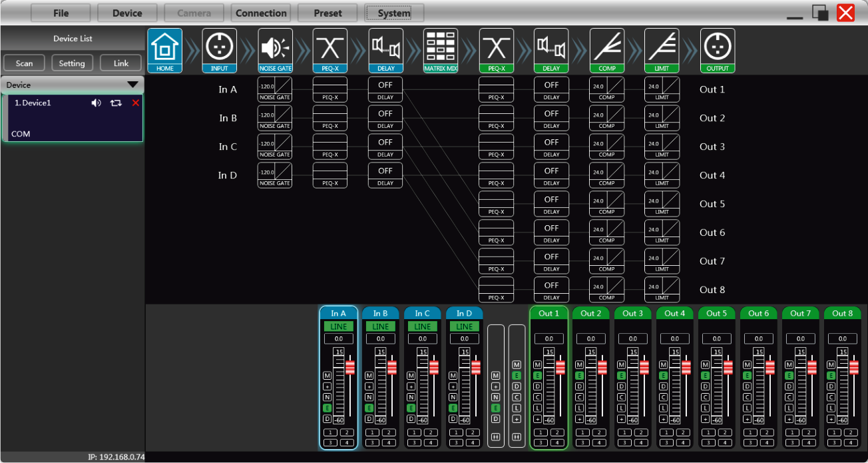
Task: Toggle the M mute button on In A
Action: click(327, 376)
